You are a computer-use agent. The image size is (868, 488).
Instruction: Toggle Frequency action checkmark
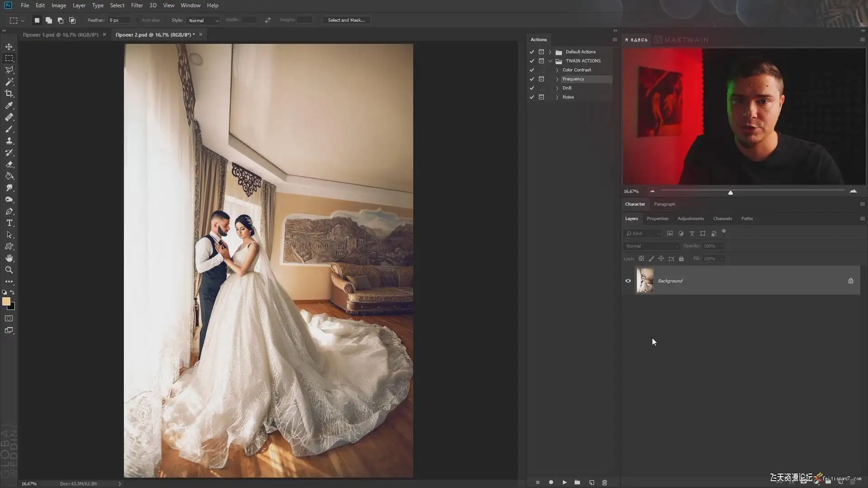point(532,79)
